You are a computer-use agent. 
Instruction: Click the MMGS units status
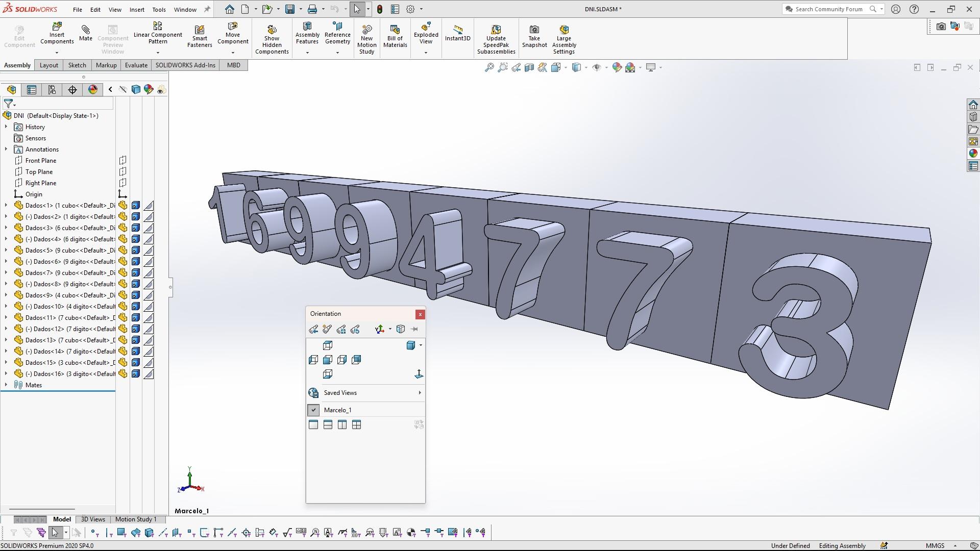click(x=935, y=546)
